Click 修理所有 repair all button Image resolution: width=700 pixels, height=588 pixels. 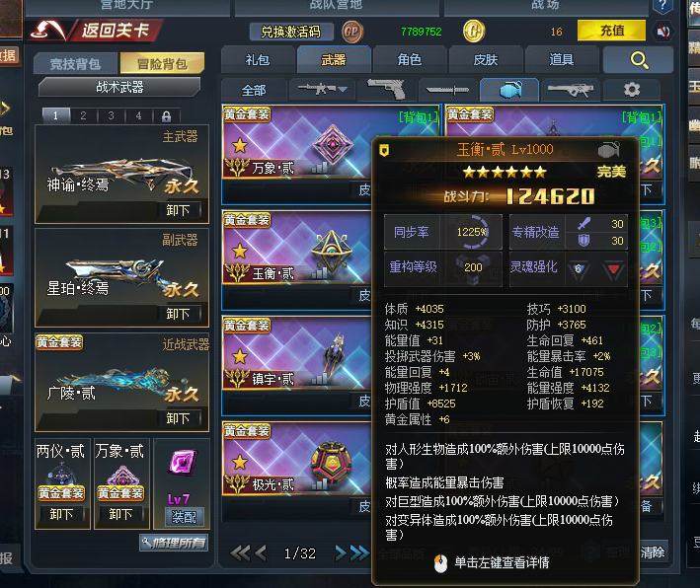coord(174,543)
